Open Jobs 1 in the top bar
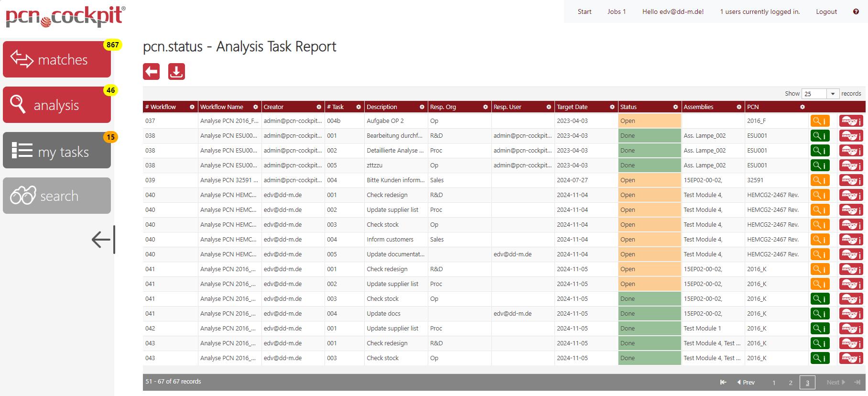Screen dimensions: 868x396 click(617, 11)
